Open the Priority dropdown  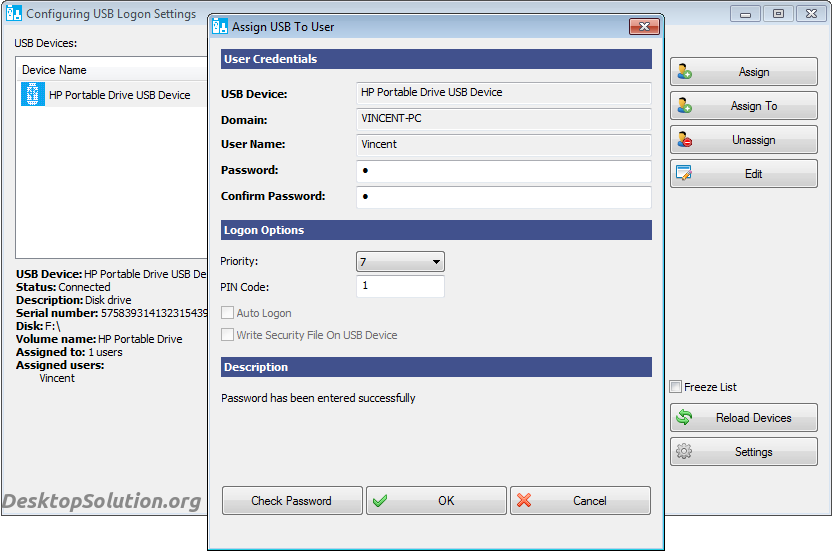(x=400, y=261)
